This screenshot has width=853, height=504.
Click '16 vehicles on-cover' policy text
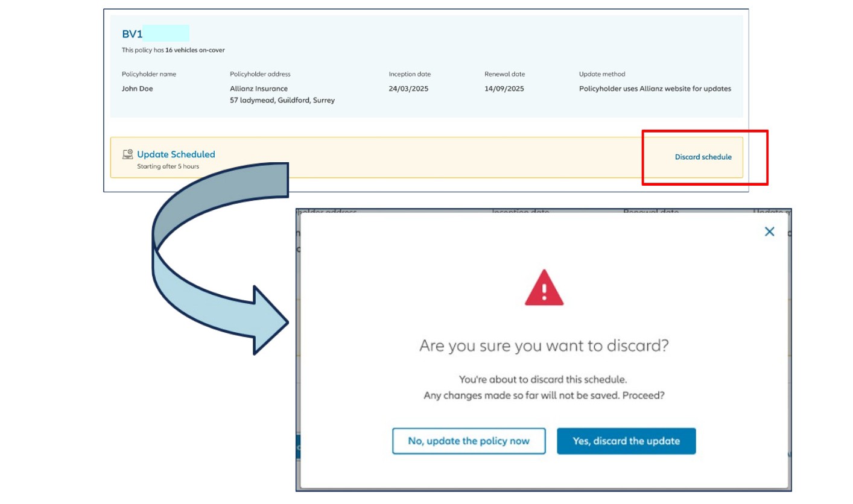pyautogui.click(x=195, y=50)
